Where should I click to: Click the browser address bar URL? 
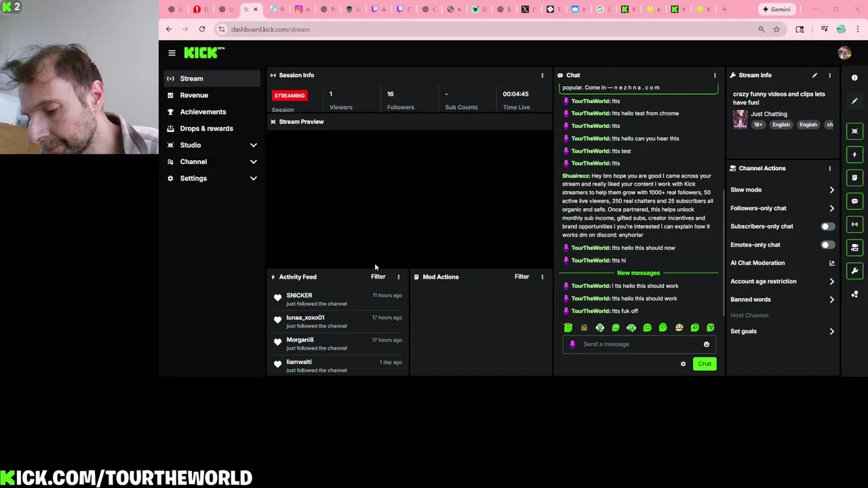pos(270,29)
